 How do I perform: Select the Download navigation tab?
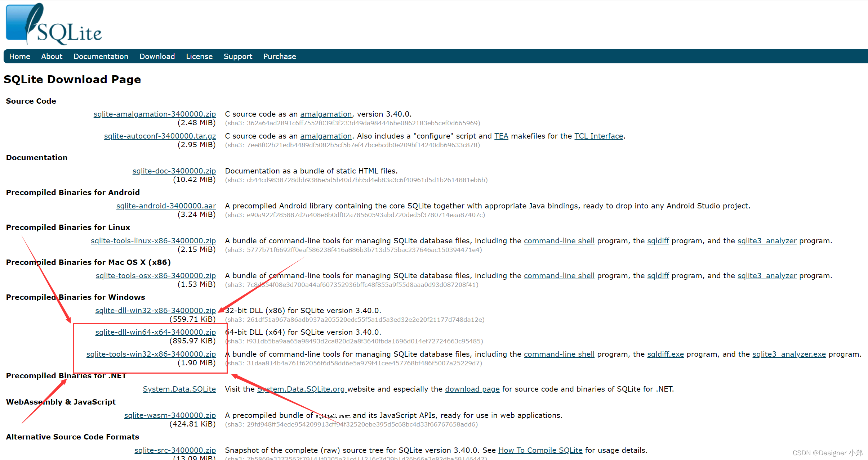pyautogui.click(x=157, y=56)
